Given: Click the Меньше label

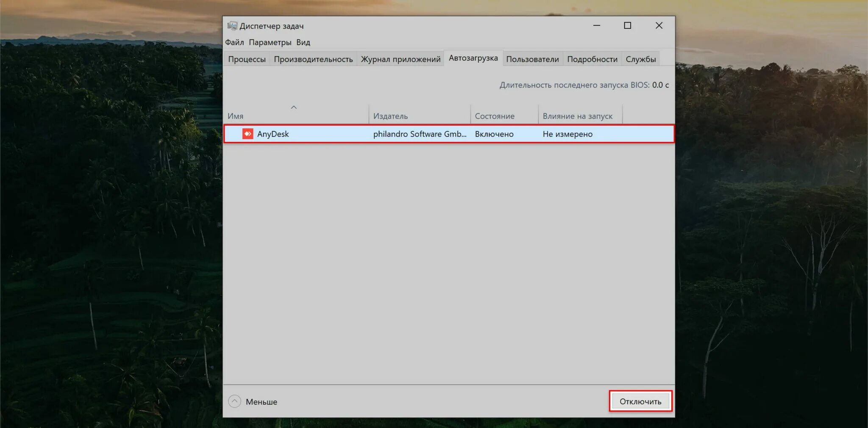Looking at the screenshot, I should pos(262,402).
